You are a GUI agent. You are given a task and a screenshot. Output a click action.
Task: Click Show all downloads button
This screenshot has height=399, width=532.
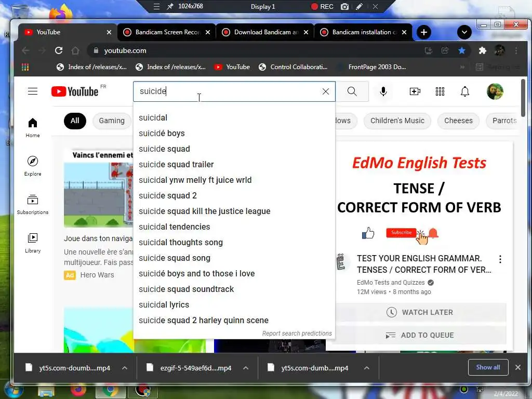pyautogui.click(x=488, y=367)
